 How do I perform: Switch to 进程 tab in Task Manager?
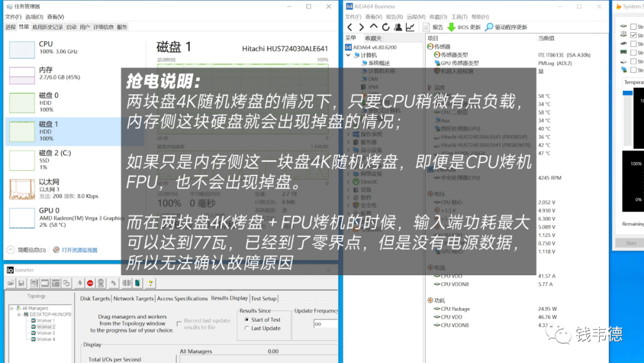pyautogui.click(x=11, y=27)
